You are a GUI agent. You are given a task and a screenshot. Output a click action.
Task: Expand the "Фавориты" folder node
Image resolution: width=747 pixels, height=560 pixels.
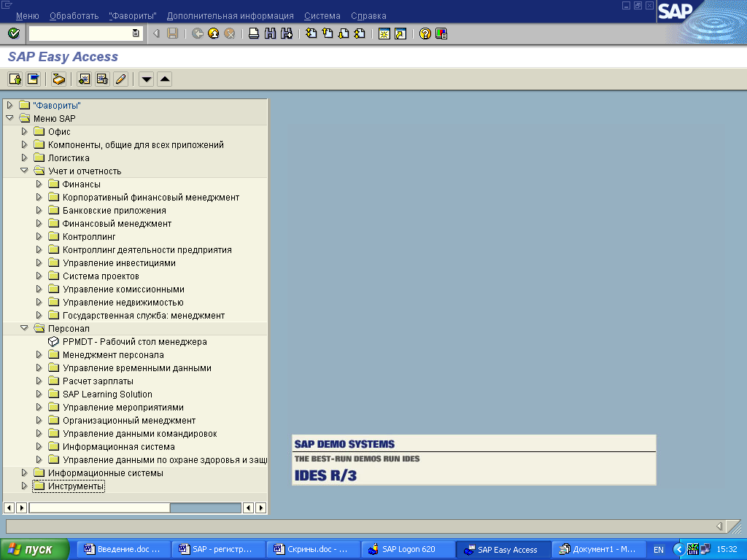tap(9, 105)
